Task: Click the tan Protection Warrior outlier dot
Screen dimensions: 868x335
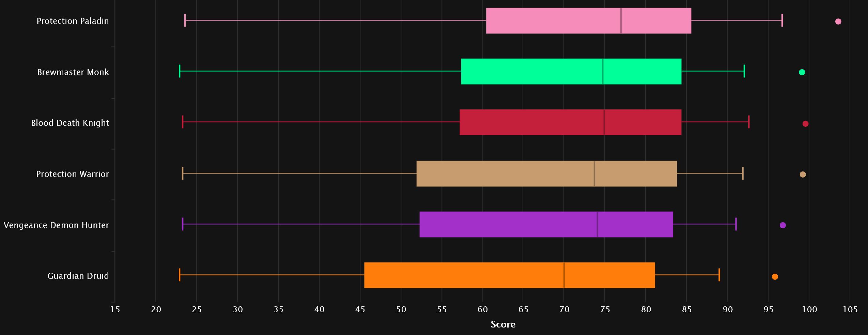Action: tap(803, 174)
